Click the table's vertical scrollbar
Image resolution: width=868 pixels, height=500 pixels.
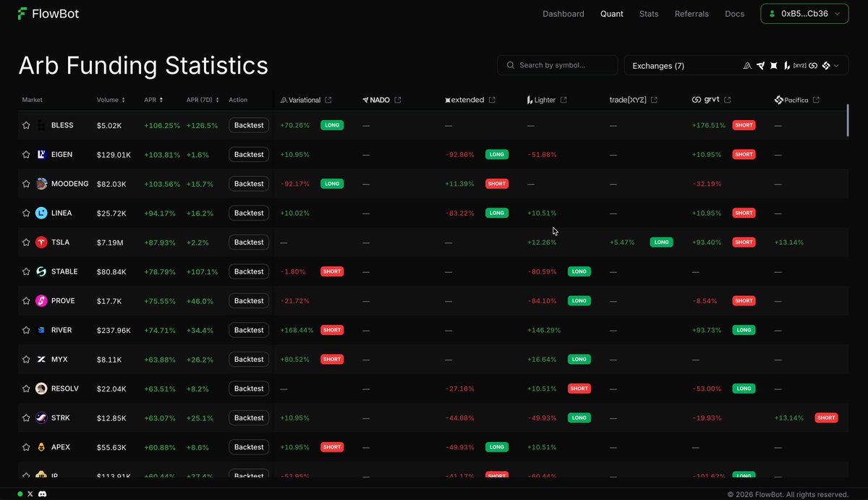click(x=847, y=120)
